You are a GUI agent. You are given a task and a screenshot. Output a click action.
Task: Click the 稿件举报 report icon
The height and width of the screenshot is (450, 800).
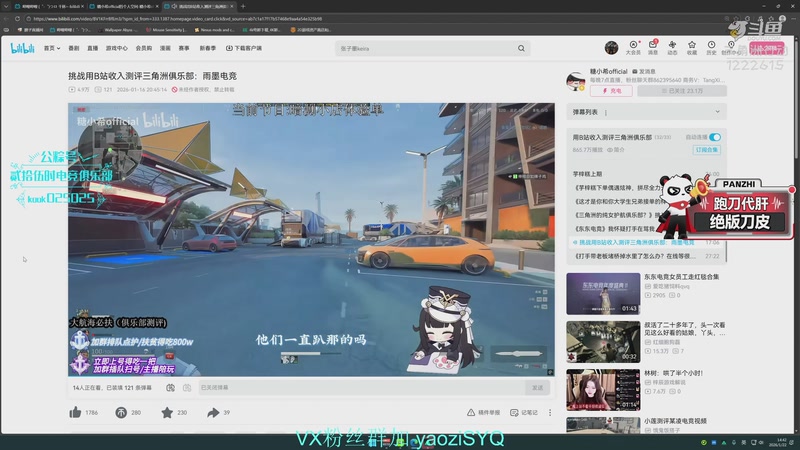[471, 412]
